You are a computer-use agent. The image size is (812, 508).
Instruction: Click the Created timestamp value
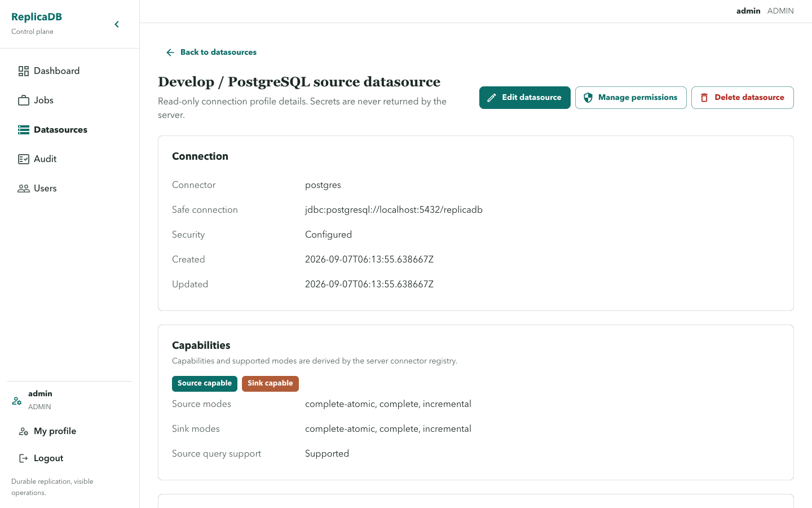[369, 260]
